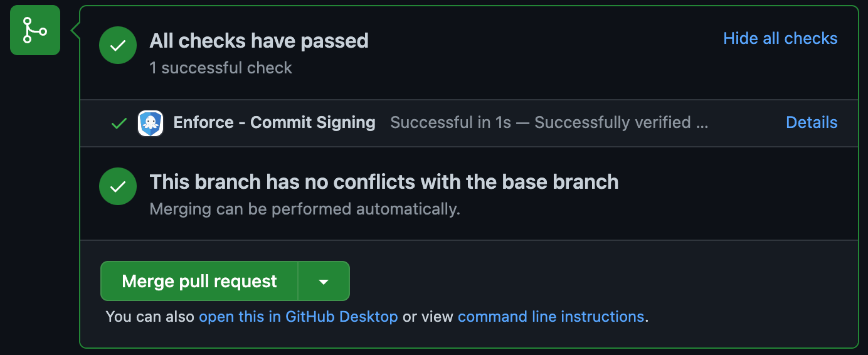
Task: Open merge options dropdown arrow
Action: click(324, 282)
